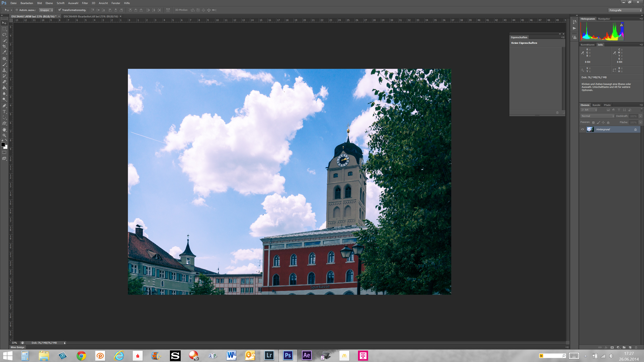
Task: Toggle the layer filter on/off switch
Action: 642,110
